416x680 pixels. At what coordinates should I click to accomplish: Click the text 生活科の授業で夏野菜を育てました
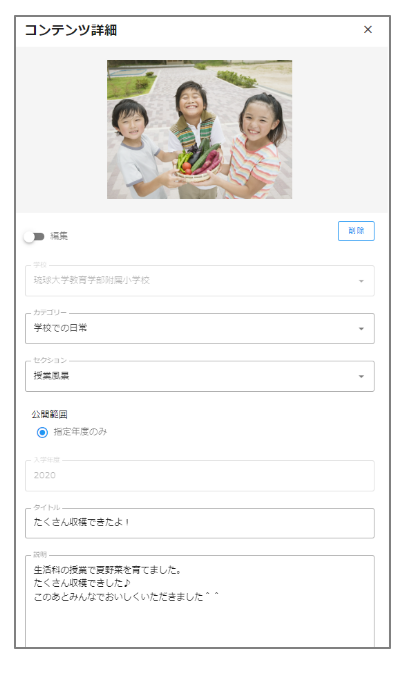pyautogui.click(x=105, y=570)
